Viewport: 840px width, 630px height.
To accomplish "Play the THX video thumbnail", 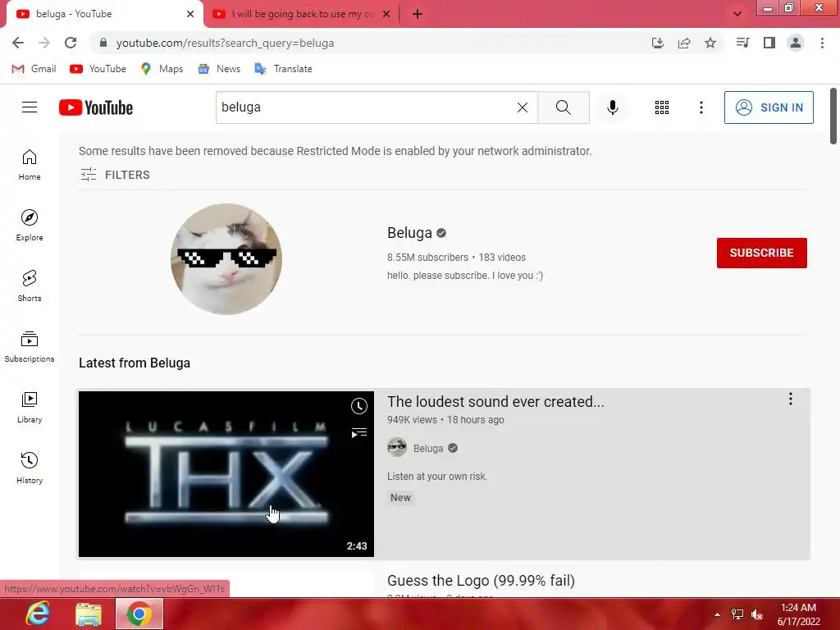I will click(226, 474).
